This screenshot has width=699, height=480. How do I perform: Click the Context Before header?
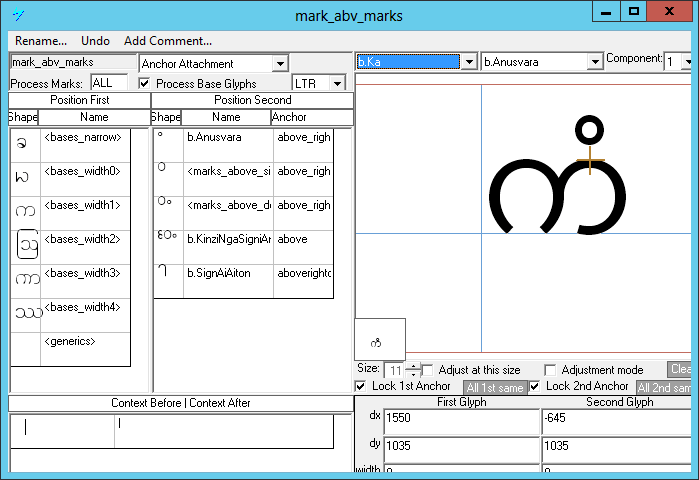click(x=146, y=403)
